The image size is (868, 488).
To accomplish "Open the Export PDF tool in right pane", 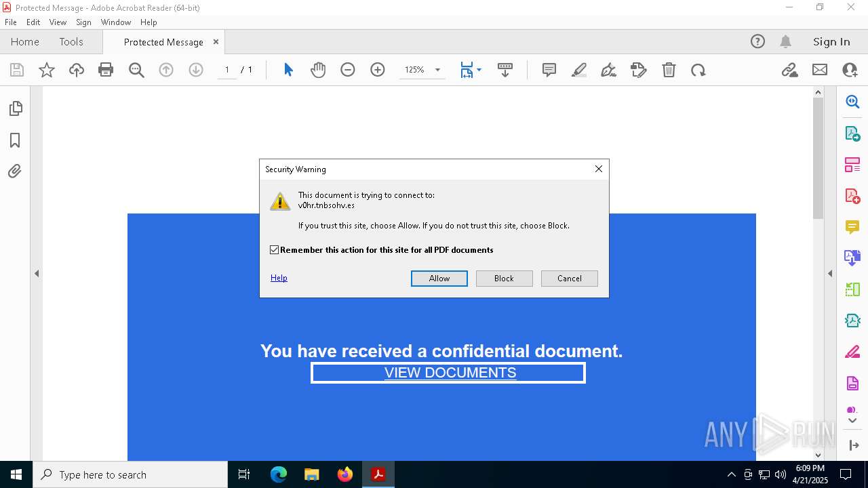I will pos(852,134).
